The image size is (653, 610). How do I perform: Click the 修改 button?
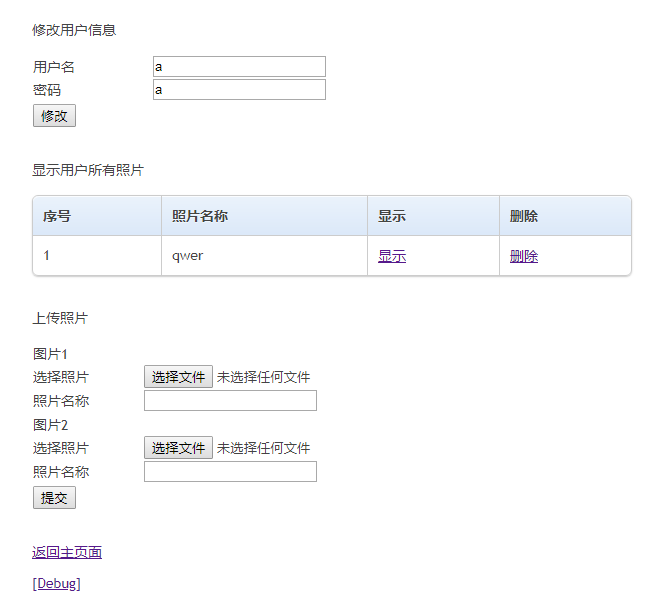click(54, 115)
